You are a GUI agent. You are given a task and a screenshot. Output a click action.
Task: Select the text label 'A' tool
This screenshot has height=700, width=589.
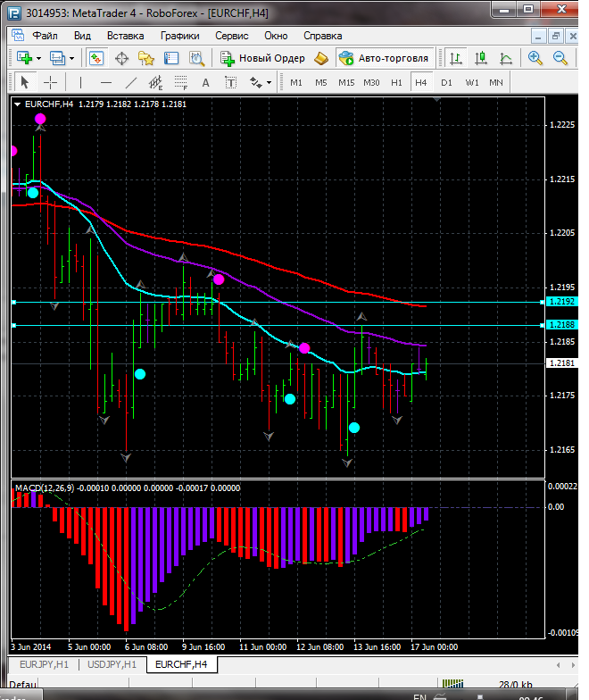[x=205, y=82]
